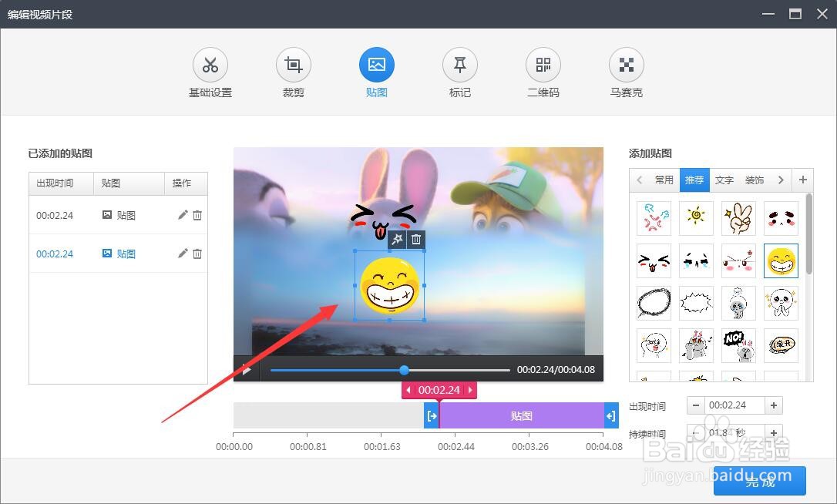The image size is (837, 504).
Task: Edit the first 00:02.24 sticker row
Action: 183,215
